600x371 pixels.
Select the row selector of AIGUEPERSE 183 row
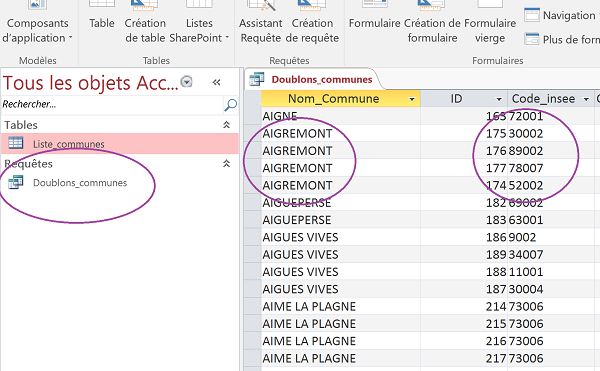coord(253,220)
